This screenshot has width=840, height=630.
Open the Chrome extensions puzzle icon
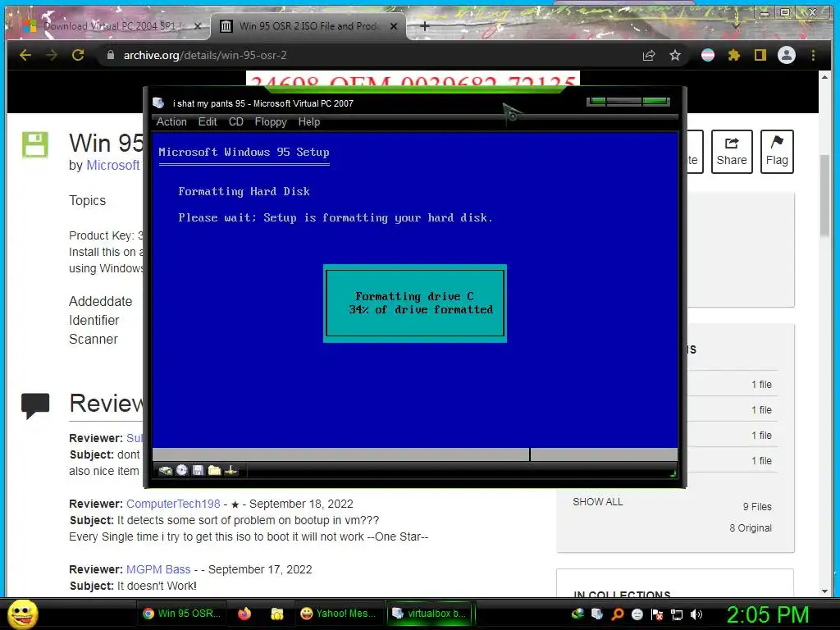point(734,55)
